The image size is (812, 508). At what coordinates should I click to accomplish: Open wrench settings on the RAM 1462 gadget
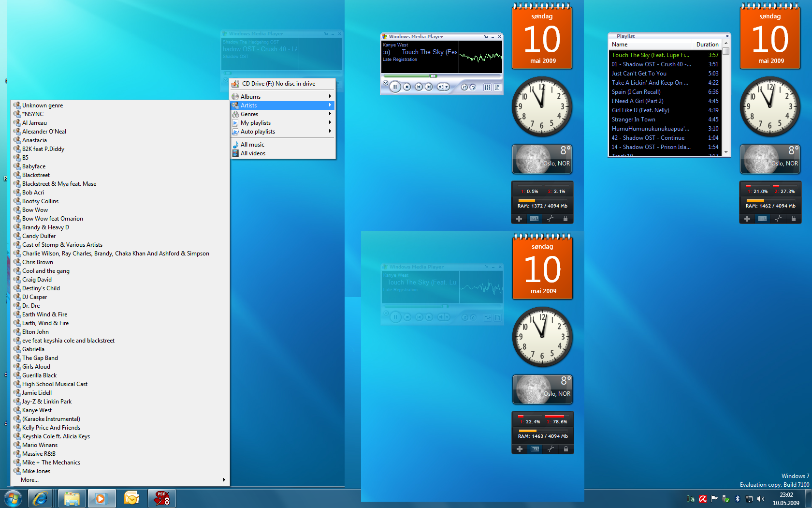pyautogui.click(x=778, y=219)
